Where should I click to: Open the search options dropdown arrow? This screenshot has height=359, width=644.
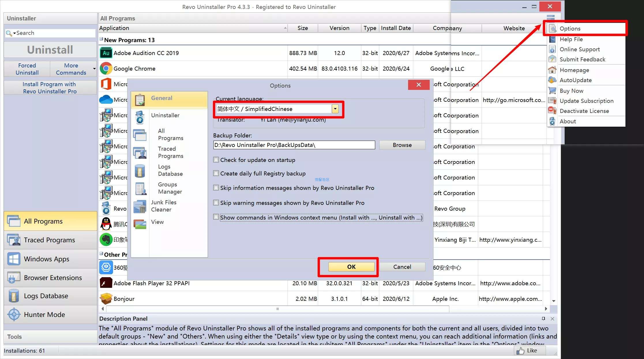14,33
